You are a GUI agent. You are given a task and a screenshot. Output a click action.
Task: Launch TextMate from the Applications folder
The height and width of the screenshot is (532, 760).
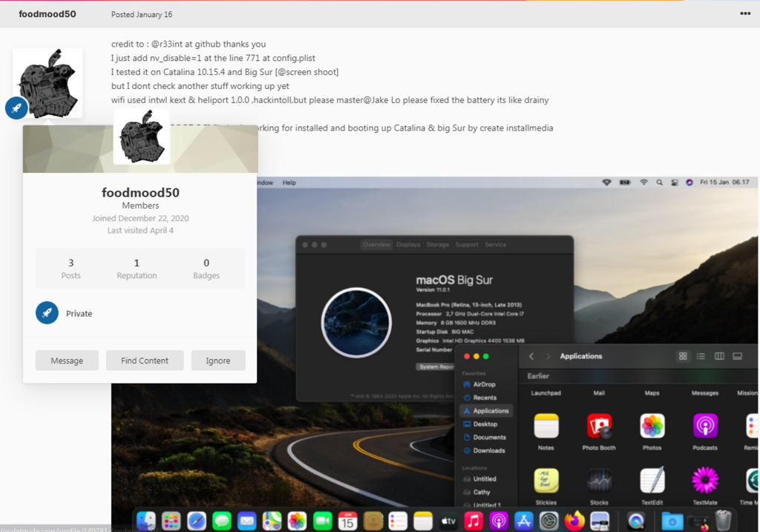click(704, 481)
